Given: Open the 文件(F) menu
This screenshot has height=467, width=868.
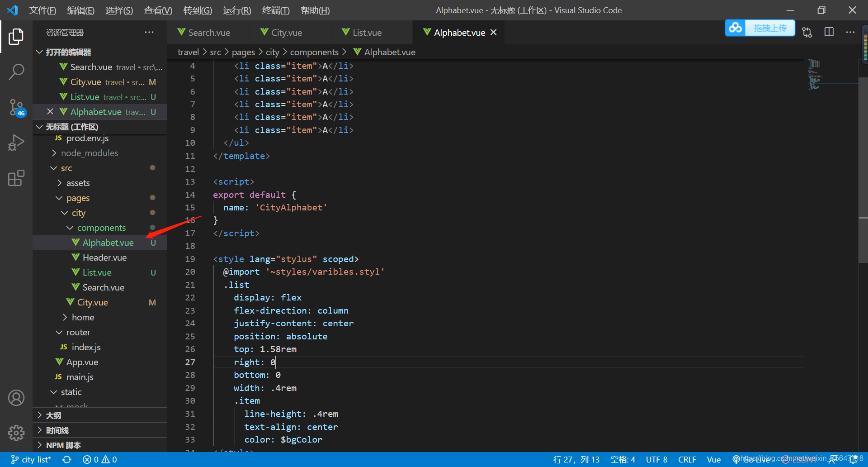Looking at the screenshot, I should 42,10.
